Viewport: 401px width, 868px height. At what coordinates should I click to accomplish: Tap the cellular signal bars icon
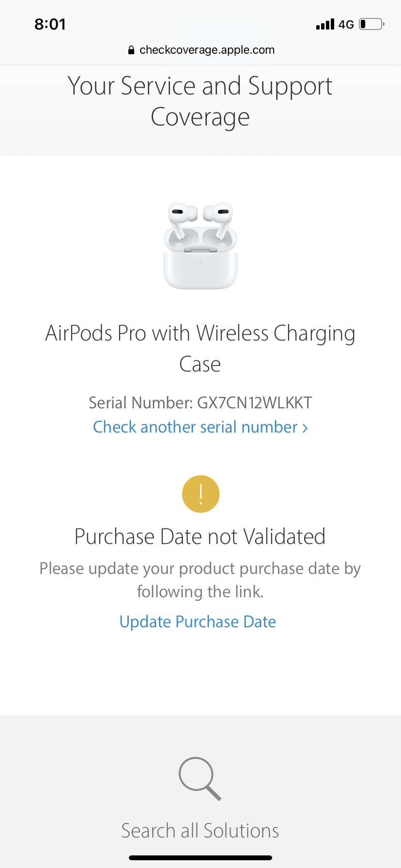[325, 24]
